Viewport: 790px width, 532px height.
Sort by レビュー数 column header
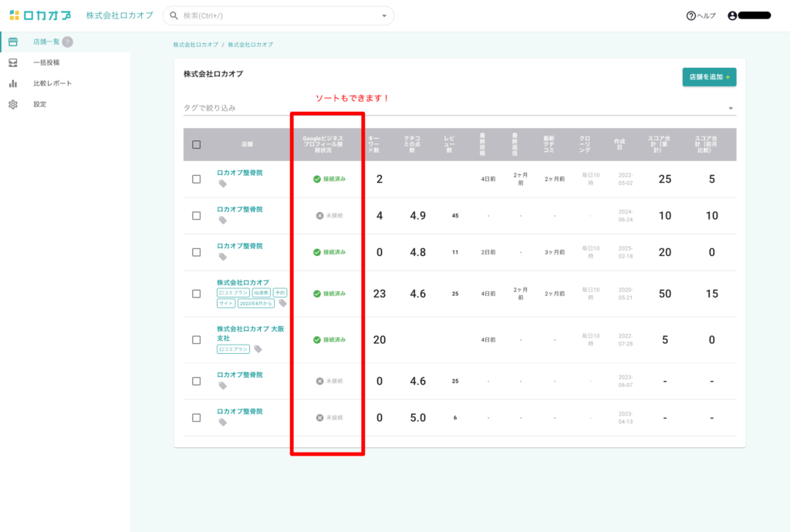tap(450, 144)
